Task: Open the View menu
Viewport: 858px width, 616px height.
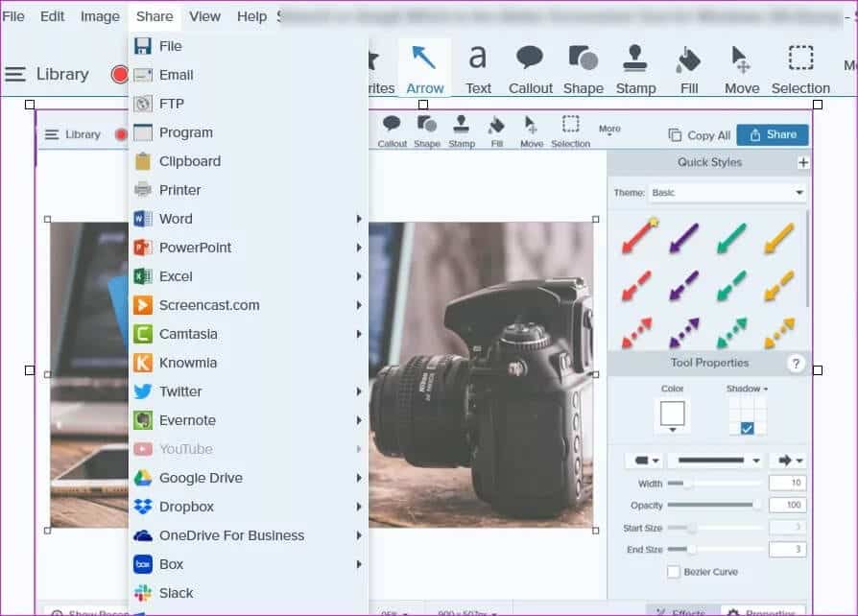Action: [204, 16]
